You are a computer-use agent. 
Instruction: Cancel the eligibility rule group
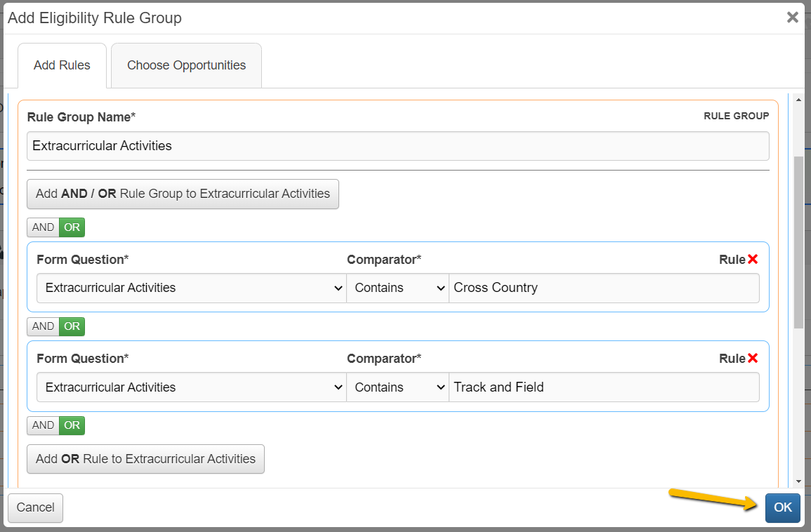pyautogui.click(x=34, y=507)
